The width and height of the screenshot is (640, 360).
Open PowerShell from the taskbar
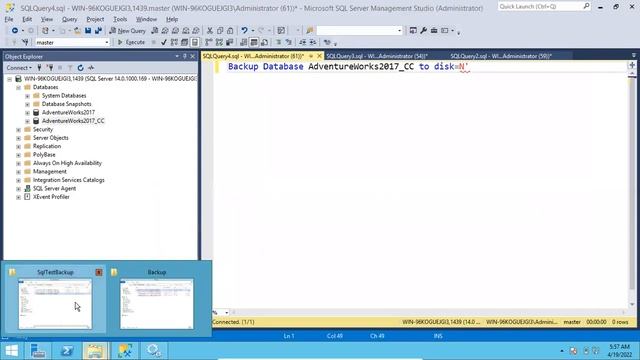tap(67, 351)
